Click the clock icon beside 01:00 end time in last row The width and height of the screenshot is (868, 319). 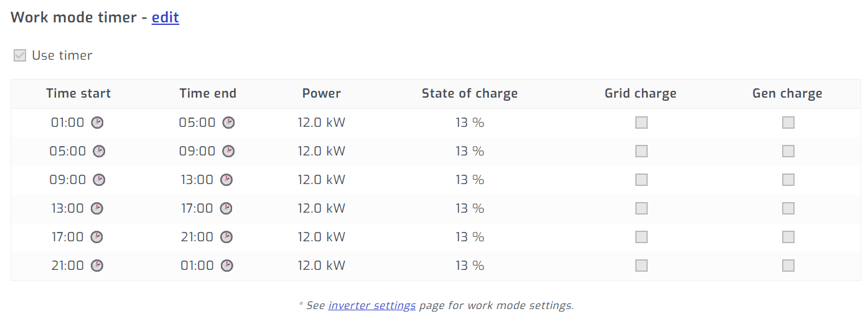[227, 266]
